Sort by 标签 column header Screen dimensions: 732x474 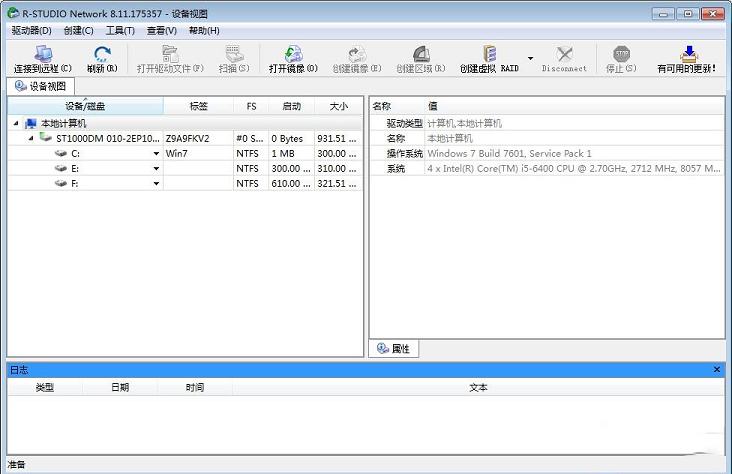coord(198,106)
